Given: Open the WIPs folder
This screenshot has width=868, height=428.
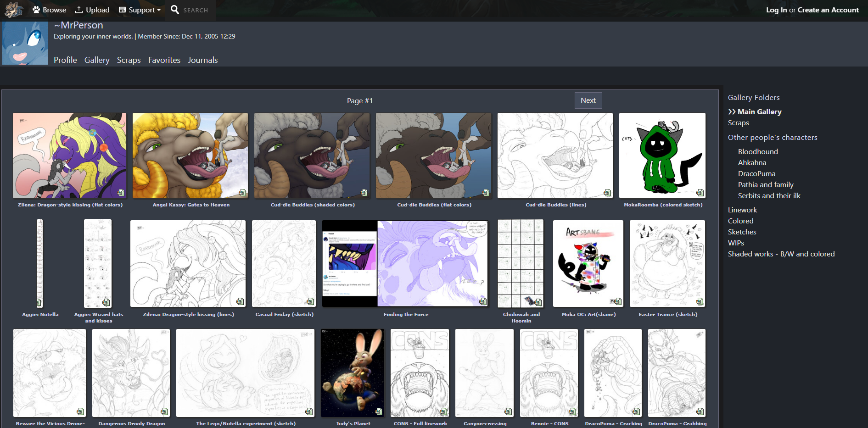Looking at the screenshot, I should click(x=736, y=243).
